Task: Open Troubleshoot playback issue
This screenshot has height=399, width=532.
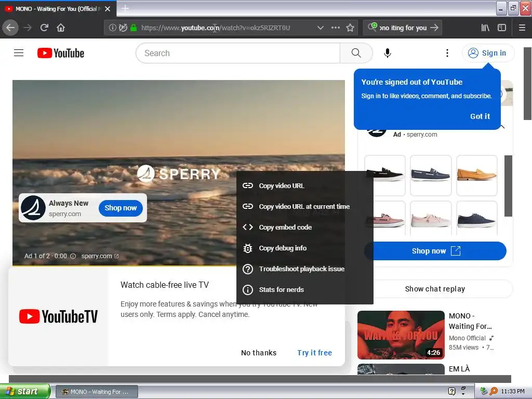Action: point(304,269)
